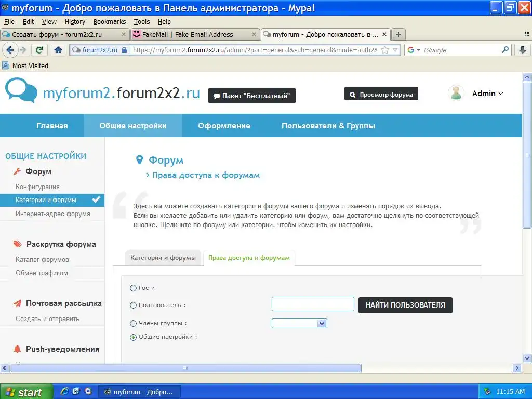This screenshot has width=532, height=399.
Task: Expand the Admin account menu chevron
Action: tap(501, 94)
